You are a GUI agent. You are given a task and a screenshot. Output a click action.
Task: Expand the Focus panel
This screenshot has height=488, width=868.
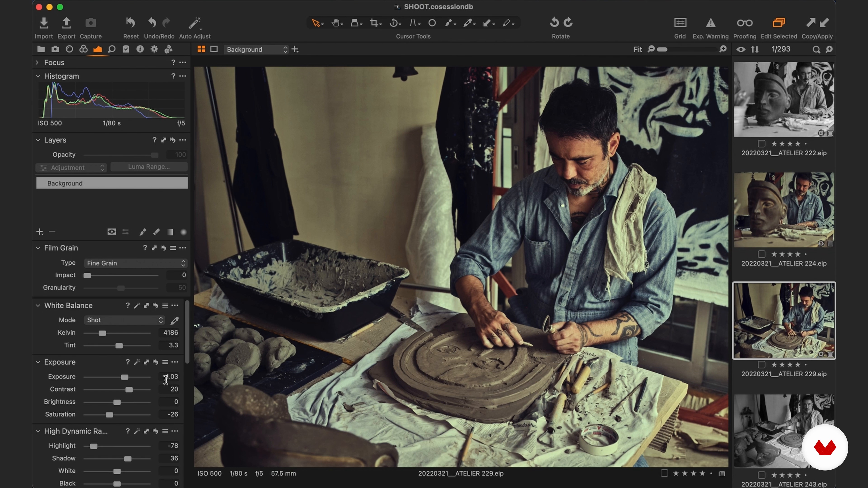(x=37, y=63)
